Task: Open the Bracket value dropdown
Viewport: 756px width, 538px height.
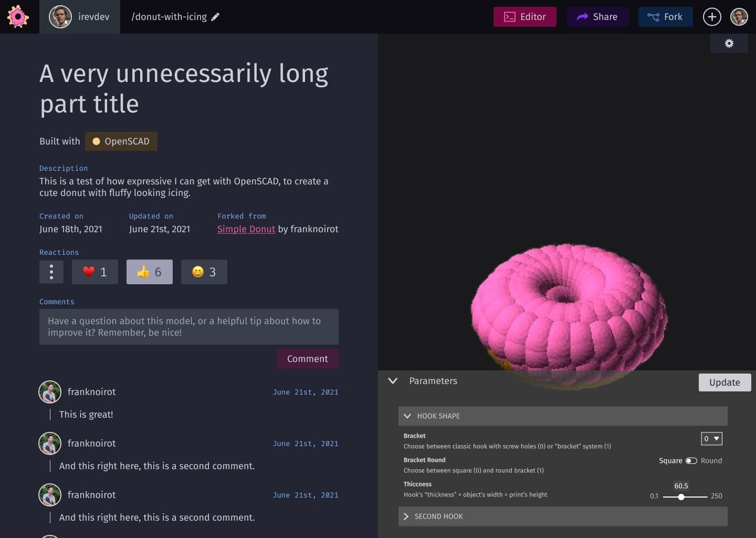Action: click(711, 438)
